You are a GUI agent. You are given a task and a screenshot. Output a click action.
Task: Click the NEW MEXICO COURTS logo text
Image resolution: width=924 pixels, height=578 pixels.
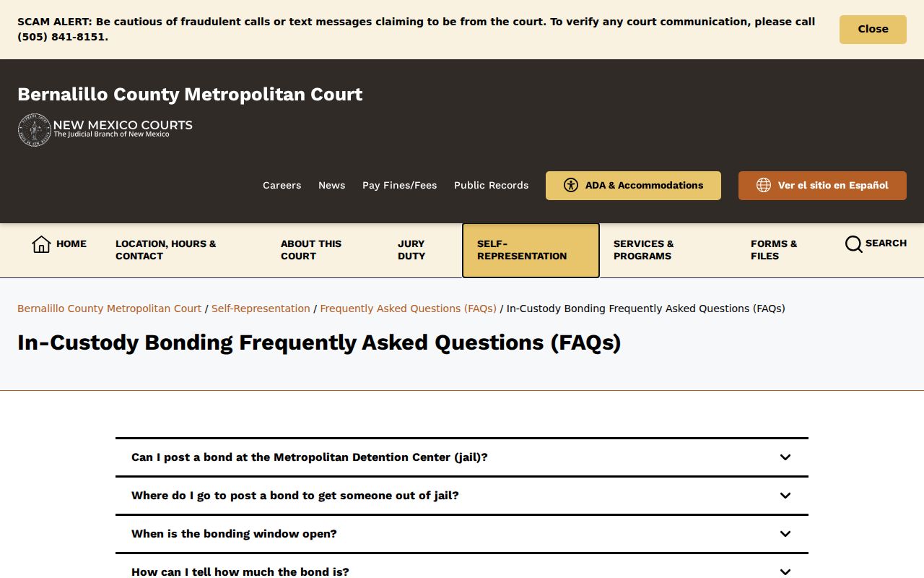pos(123,126)
